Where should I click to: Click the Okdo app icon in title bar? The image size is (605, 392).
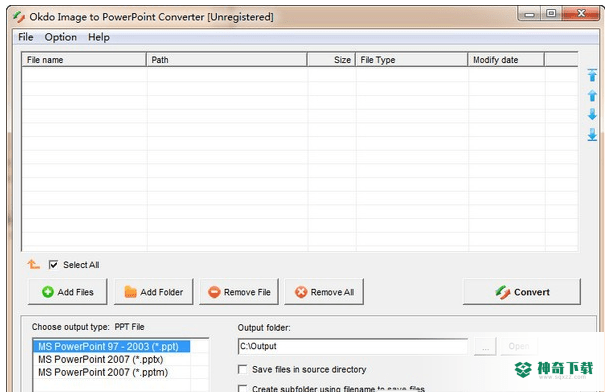pyautogui.click(x=19, y=17)
